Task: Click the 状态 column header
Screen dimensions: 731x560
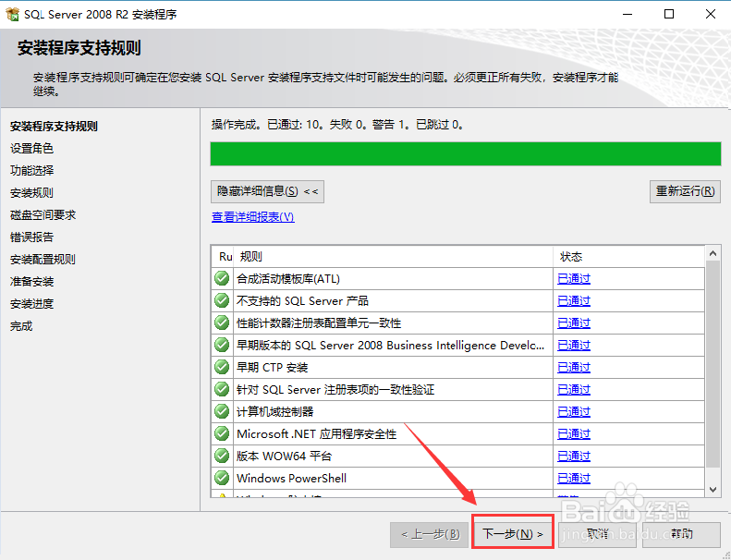Action: [629, 257]
